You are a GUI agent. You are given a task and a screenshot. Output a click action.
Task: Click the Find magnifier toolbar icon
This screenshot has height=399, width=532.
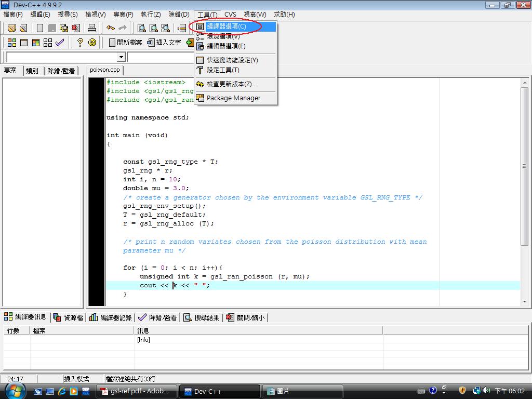[141, 28]
